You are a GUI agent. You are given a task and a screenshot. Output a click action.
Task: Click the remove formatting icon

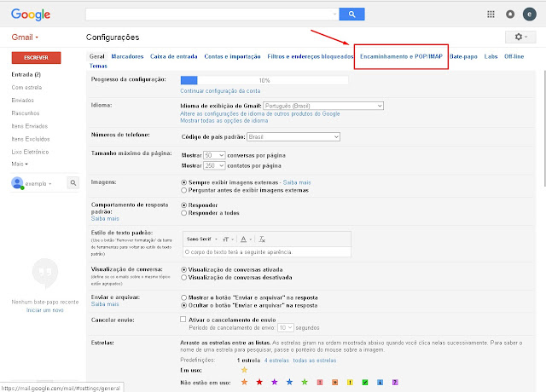tap(262, 239)
